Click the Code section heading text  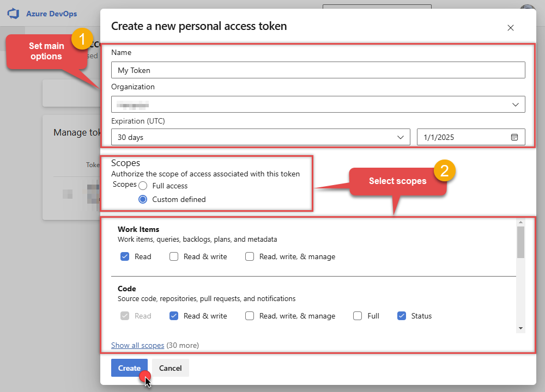[x=127, y=289]
